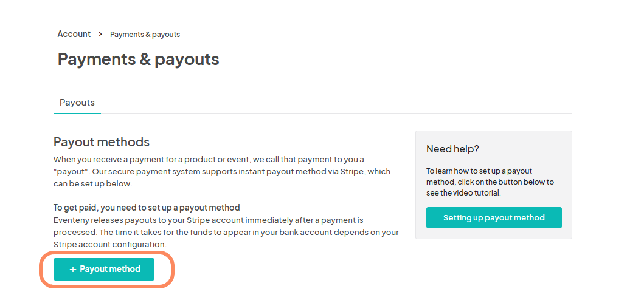Switch to the Payouts tab
Image resolution: width=644 pixels, height=303 pixels.
click(77, 103)
